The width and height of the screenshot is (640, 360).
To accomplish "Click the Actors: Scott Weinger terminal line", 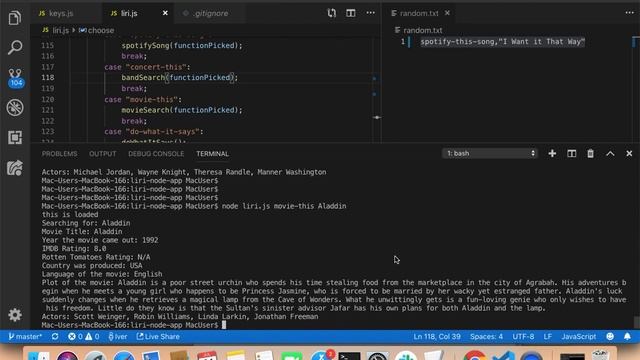I will (x=180, y=317).
